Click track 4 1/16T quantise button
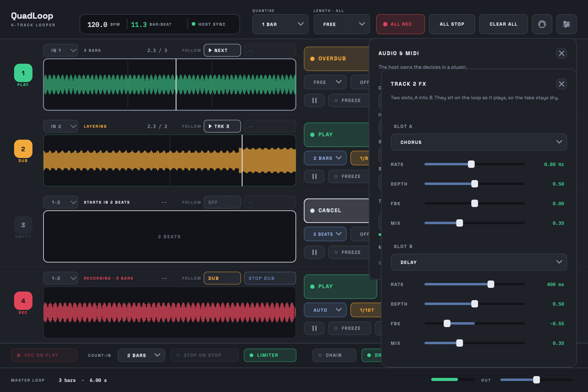The image size is (588, 392). click(366, 310)
